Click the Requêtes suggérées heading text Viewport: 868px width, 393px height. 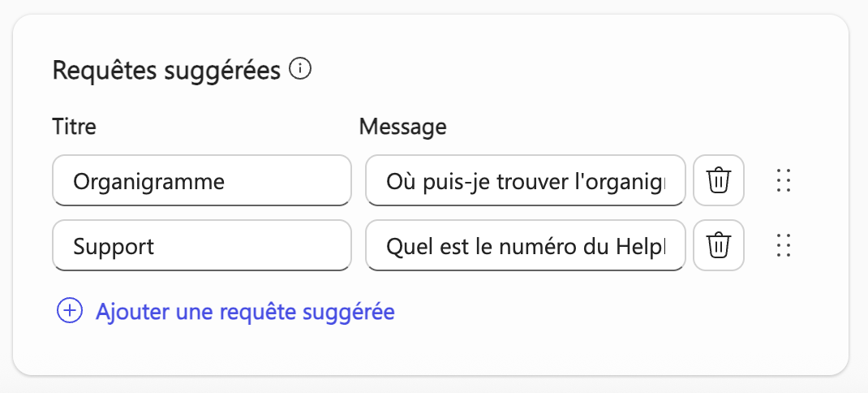[166, 71]
